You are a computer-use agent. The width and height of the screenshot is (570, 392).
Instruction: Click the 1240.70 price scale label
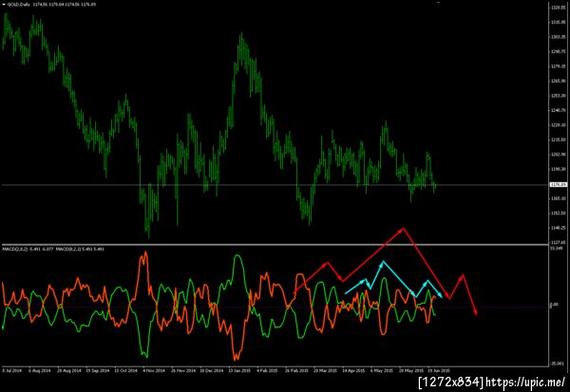[x=558, y=110]
